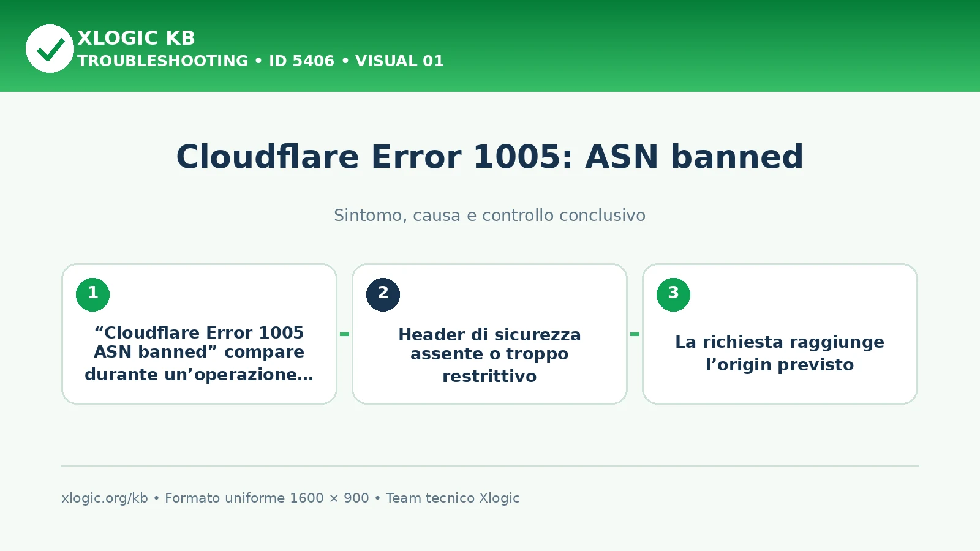Click the Sintomo, causa e controllo subtitle
The width and height of the screenshot is (980, 551).
coord(489,216)
